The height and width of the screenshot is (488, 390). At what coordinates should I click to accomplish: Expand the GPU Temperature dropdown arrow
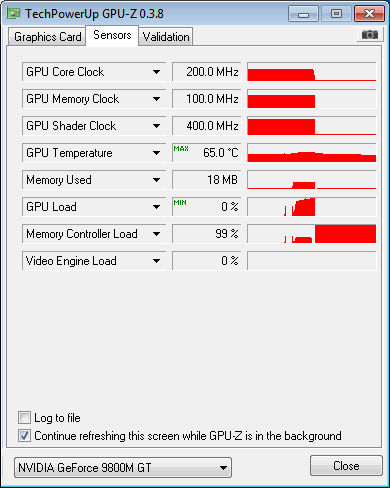click(156, 153)
